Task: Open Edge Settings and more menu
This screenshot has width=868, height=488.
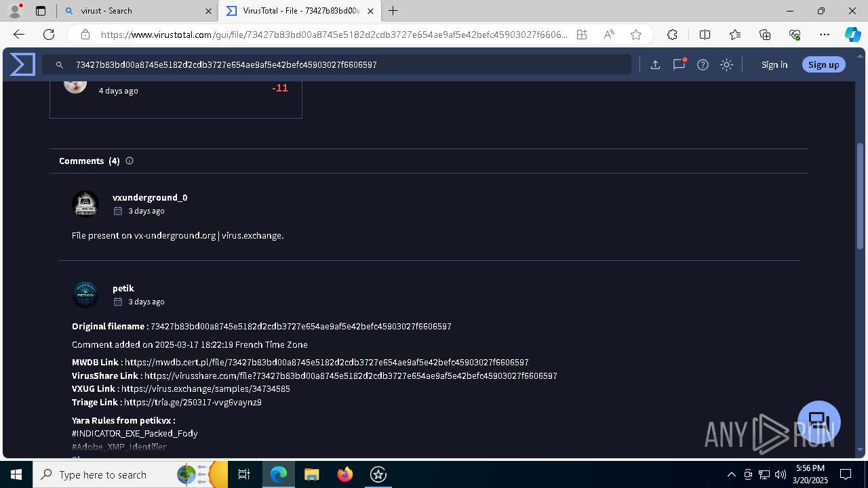Action: pos(825,35)
